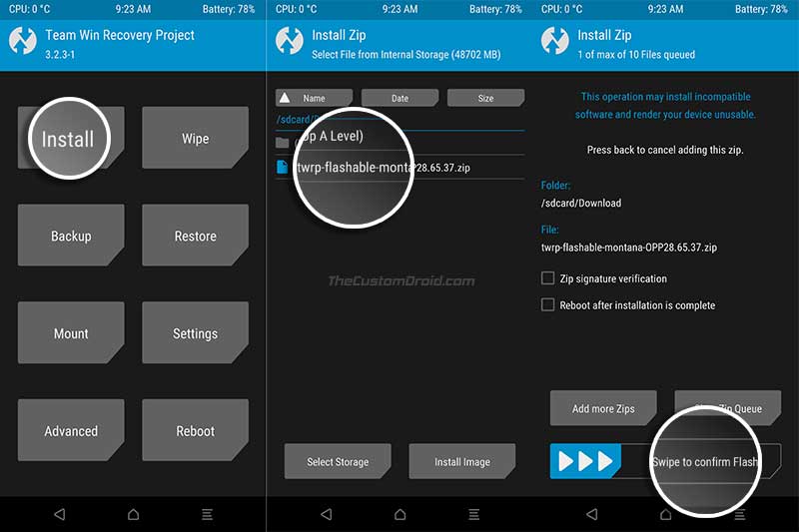Tap the back triangle in the right screen's navigation bar
799x532 pixels.
(591, 514)
